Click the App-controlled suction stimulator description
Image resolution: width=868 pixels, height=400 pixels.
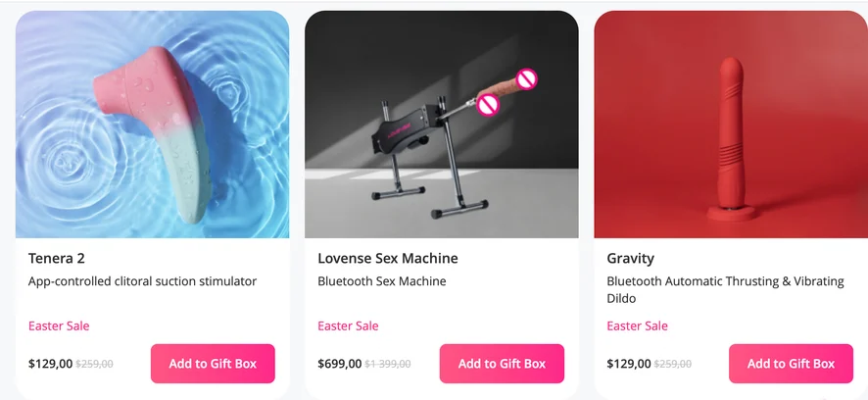[142, 281]
